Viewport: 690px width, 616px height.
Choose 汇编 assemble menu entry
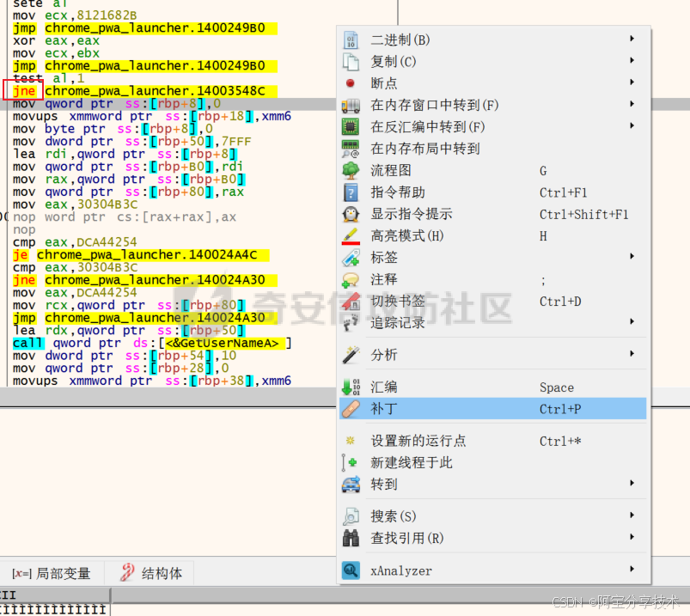click(x=493, y=387)
